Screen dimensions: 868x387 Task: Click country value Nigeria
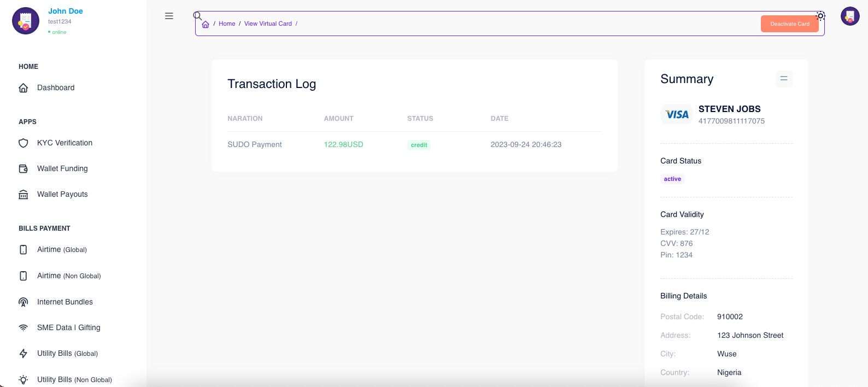[729, 373]
